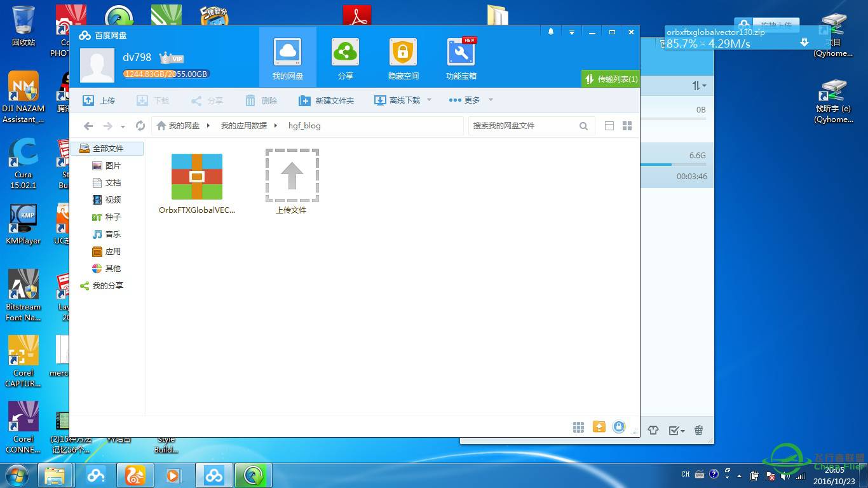Click the storage usage bar under dv798

(x=165, y=74)
